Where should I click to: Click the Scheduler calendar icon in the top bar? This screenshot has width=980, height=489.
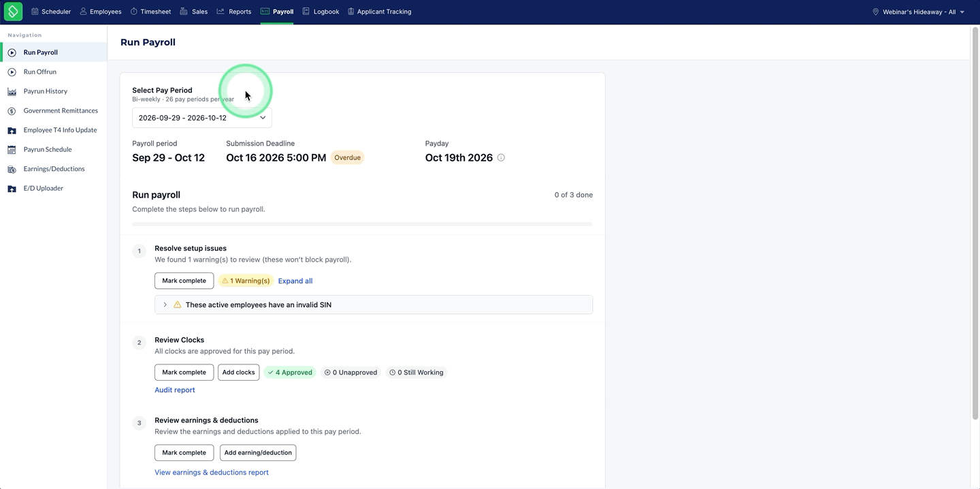(x=35, y=12)
